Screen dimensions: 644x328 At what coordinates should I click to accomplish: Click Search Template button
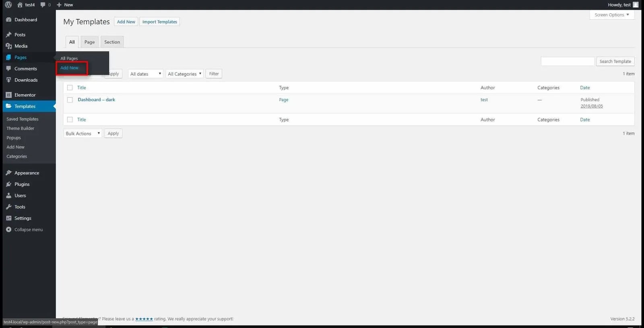click(615, 61)
